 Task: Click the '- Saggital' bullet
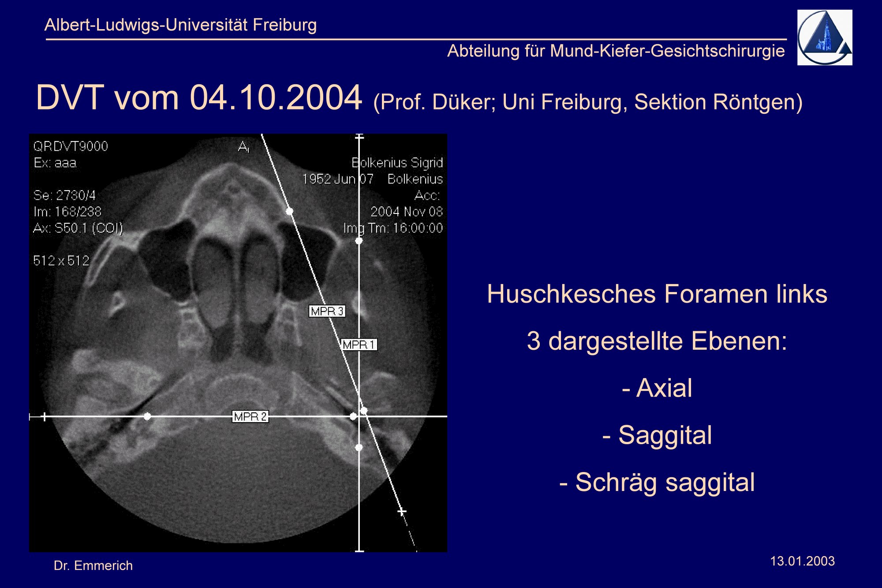pyautogui.click(x=657, y=435)
